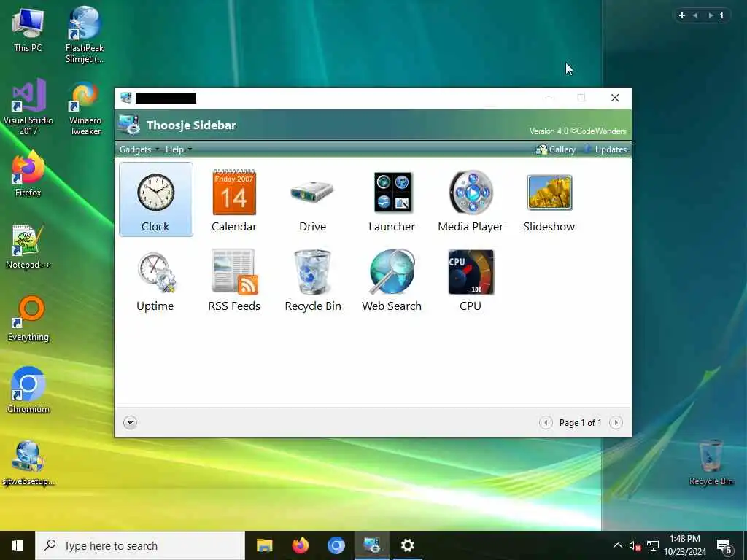Select the CPU meter gadget

click(x=471, y=279)
